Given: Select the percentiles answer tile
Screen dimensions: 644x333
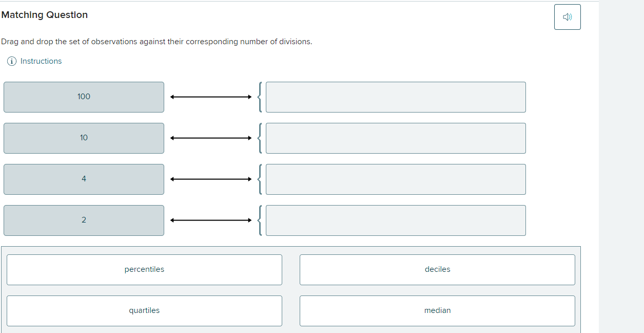Looking at the screenshot, I should (144, 269).
